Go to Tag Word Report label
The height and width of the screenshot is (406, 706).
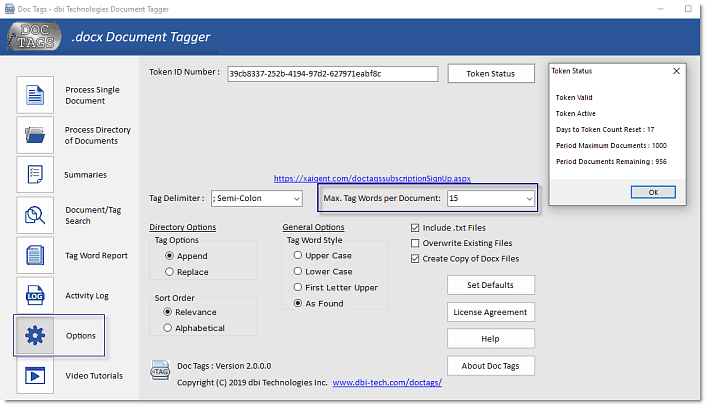point(96,255)
